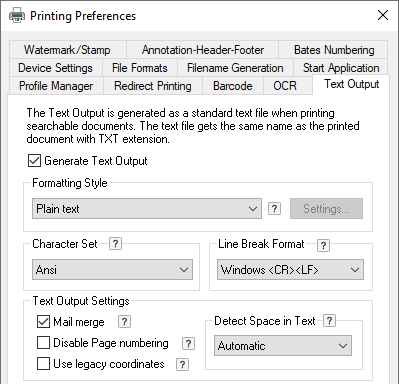The image size is (399, 384).
Task: Uncheck Generate Text Output checkbox
Action: point(34,161)
